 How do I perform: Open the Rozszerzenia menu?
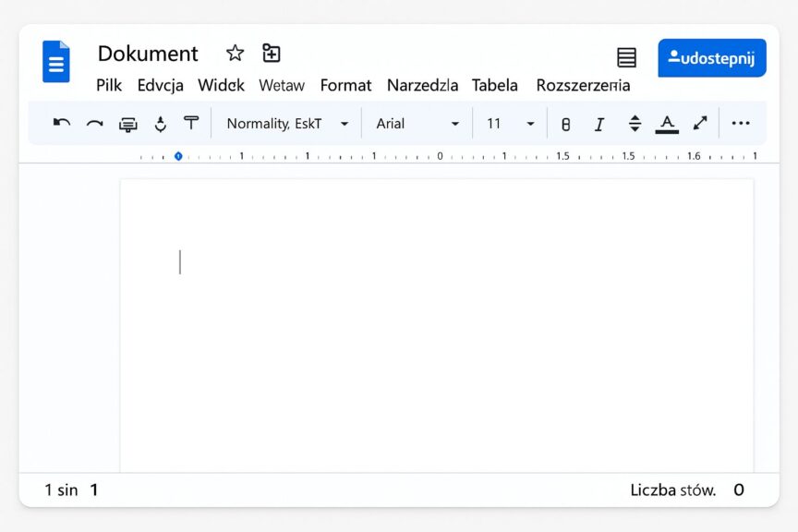(583, 85)
